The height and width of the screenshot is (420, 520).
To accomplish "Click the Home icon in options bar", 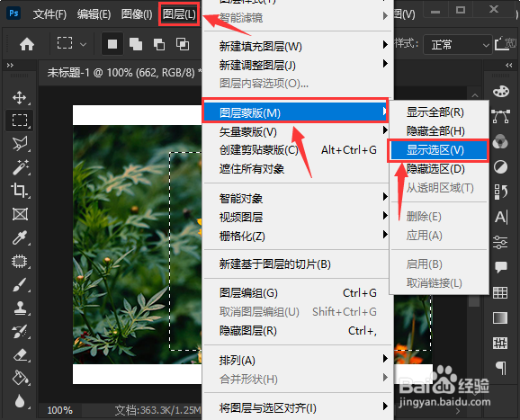I will tap(27, 44).
